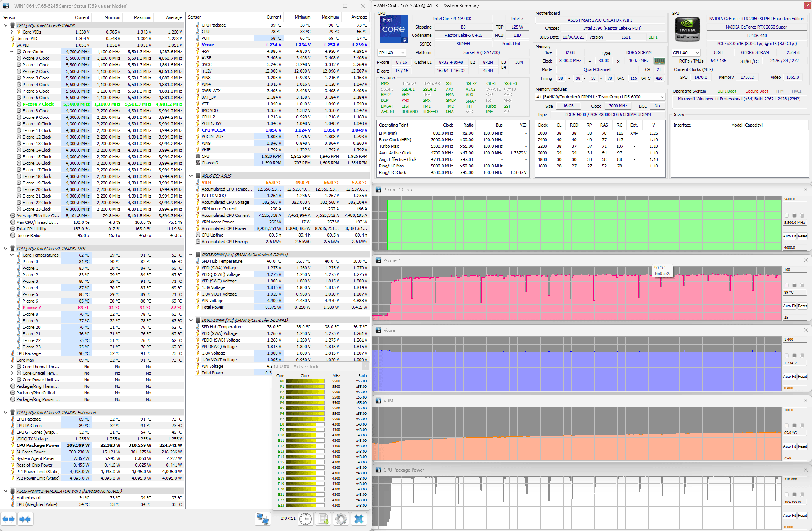
Task: Click the fan icon on the CPU RPM row
Action: click(198, 156)
